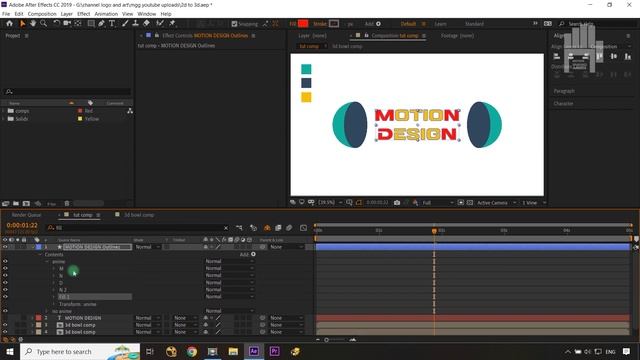Click the Draft 3D icon in timeline
Image resolution: width=640 pixels, height=360 pixels.
253,228
